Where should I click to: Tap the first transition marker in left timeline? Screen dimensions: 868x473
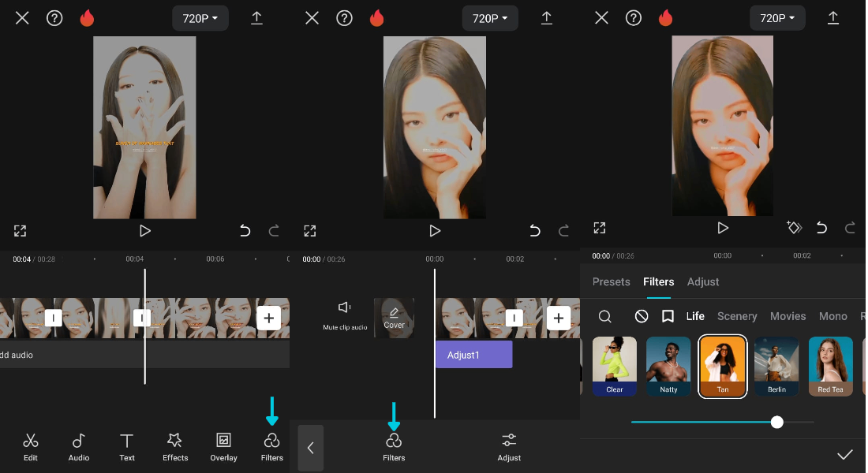pyautogui.click(x=53, y=318)
